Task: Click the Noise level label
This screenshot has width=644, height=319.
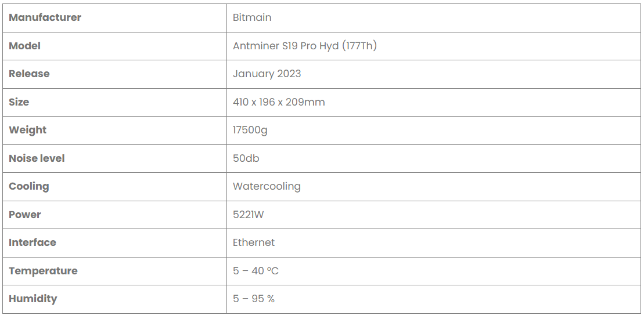Action: point(37,158)
